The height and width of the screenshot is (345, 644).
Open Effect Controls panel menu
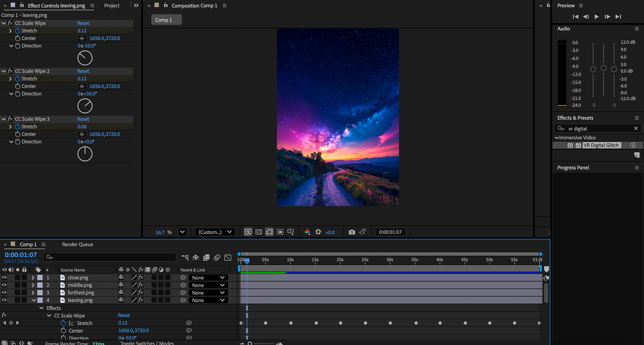[92, 6]
